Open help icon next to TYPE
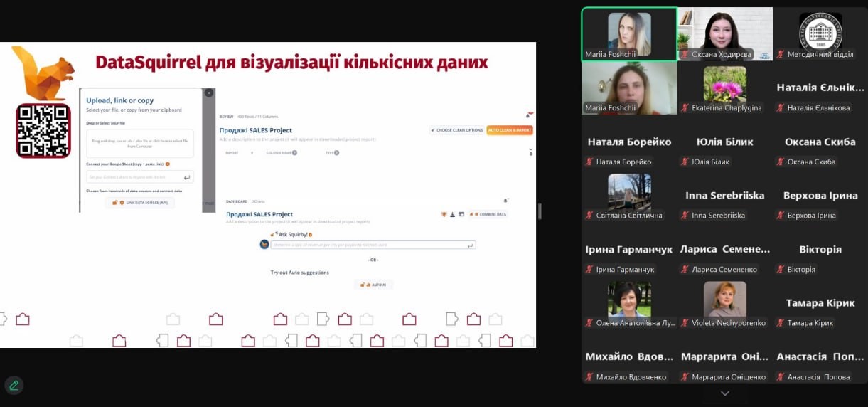Screen dimensions: 868x407 (x=337, y=152)
